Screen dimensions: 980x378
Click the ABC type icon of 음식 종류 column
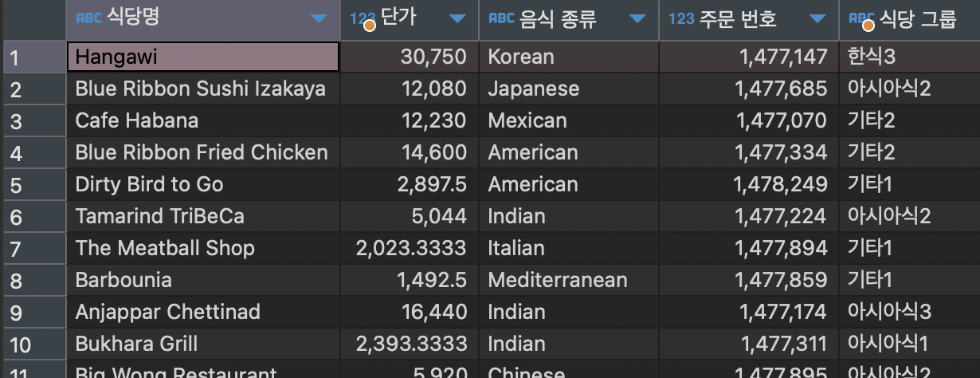pos(501,18)
